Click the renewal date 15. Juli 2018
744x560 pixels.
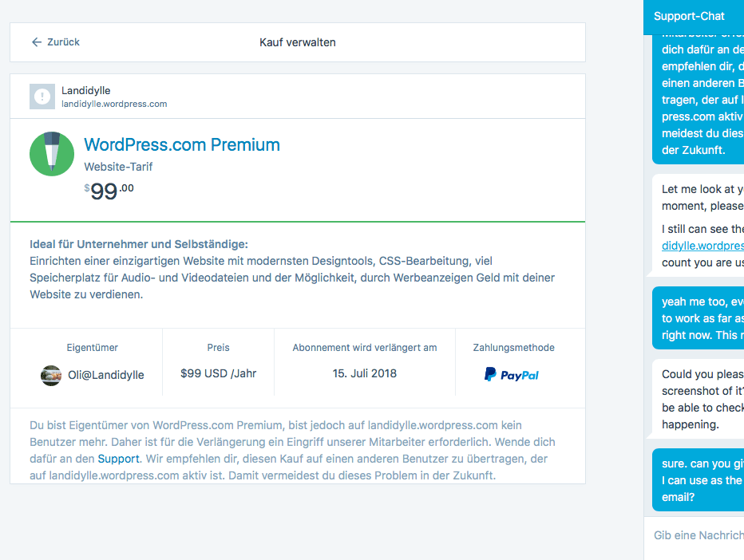364,373
